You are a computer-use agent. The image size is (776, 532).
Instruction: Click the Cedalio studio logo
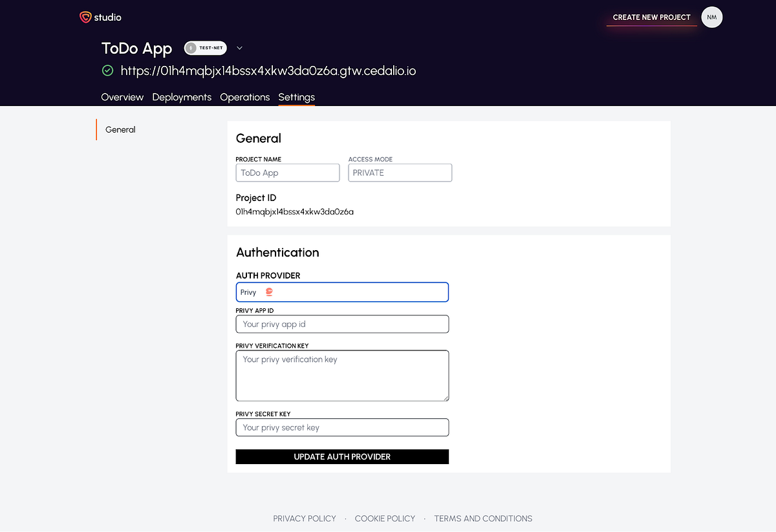[100, 17]
